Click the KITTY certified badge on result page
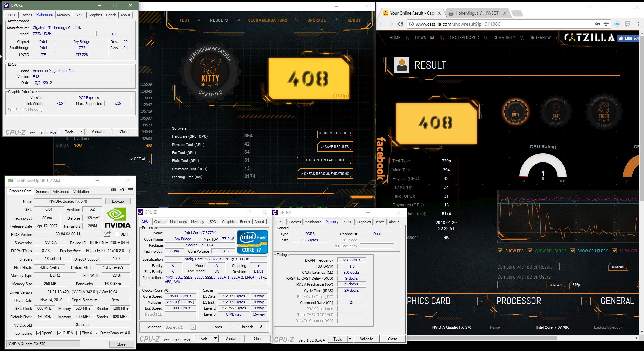The image size is (644, 351). click(x=516, y=112)
